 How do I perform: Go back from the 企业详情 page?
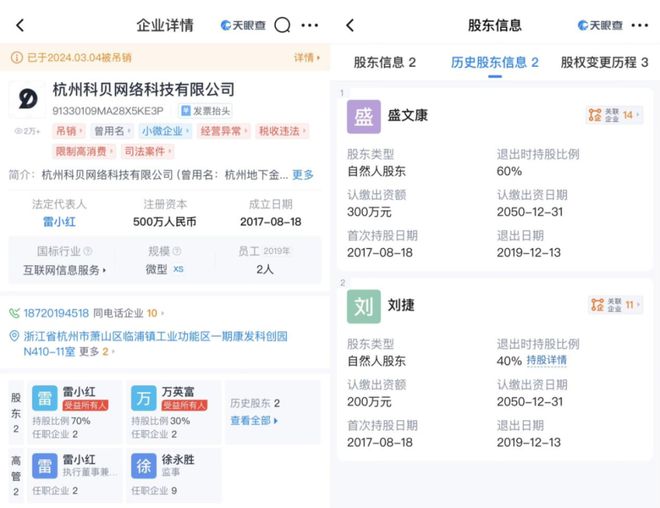(x=20, y=25)
